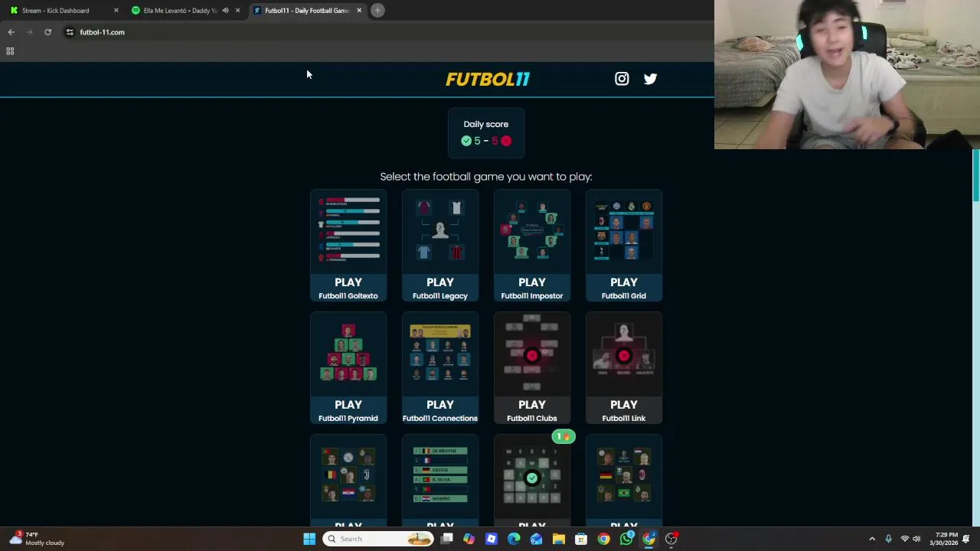This screenshot has width=980, height=551.
Task: Open Roblox from the taskbar
Action: click(492, 539)
